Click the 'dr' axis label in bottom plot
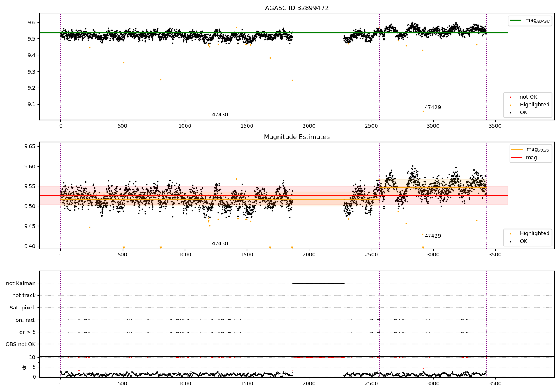Image resolution: width=560 pixels, height=392 pixels. (x=24, y=367)
